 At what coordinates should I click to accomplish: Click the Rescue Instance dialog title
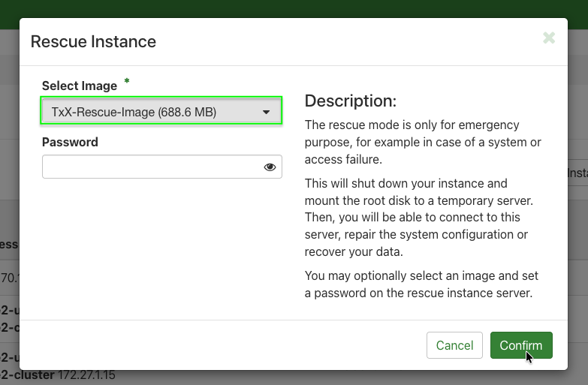coord(93,42)
